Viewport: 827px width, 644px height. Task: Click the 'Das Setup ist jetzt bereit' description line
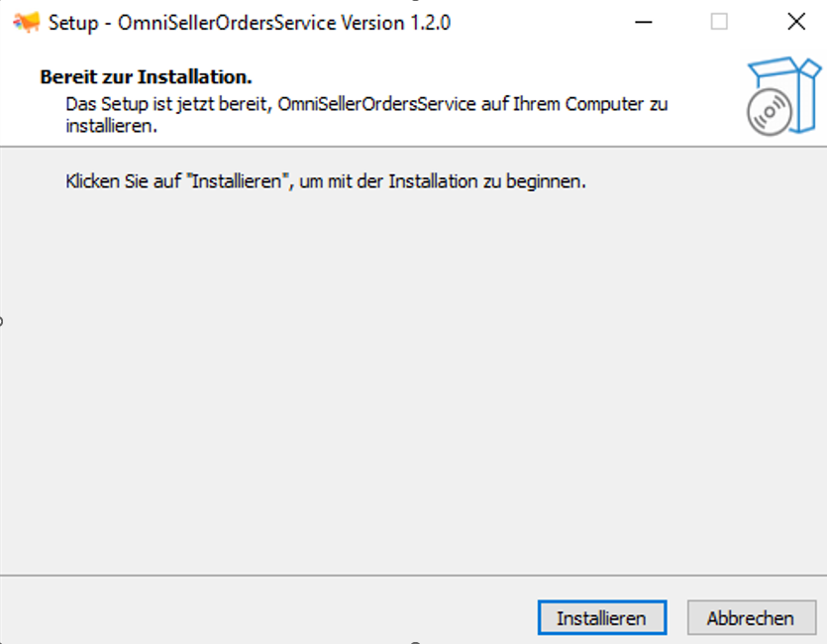[366, 104]
